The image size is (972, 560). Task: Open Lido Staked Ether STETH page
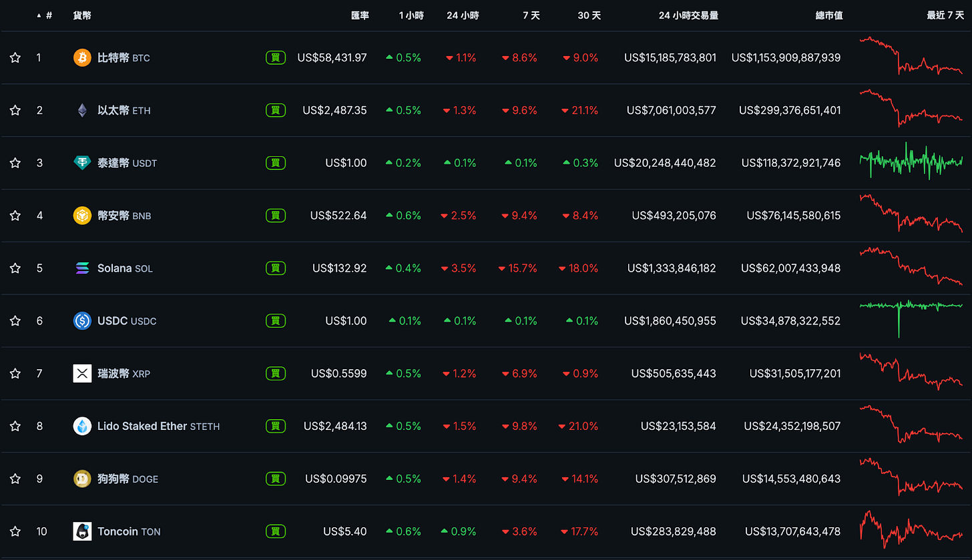point(158,426)
